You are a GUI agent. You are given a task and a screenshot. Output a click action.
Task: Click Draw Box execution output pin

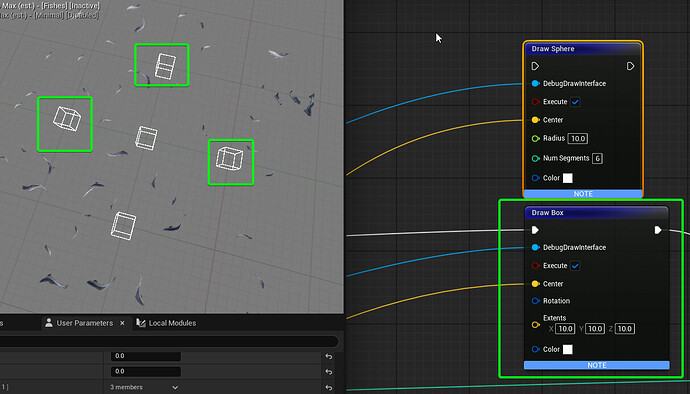(658, 230)
